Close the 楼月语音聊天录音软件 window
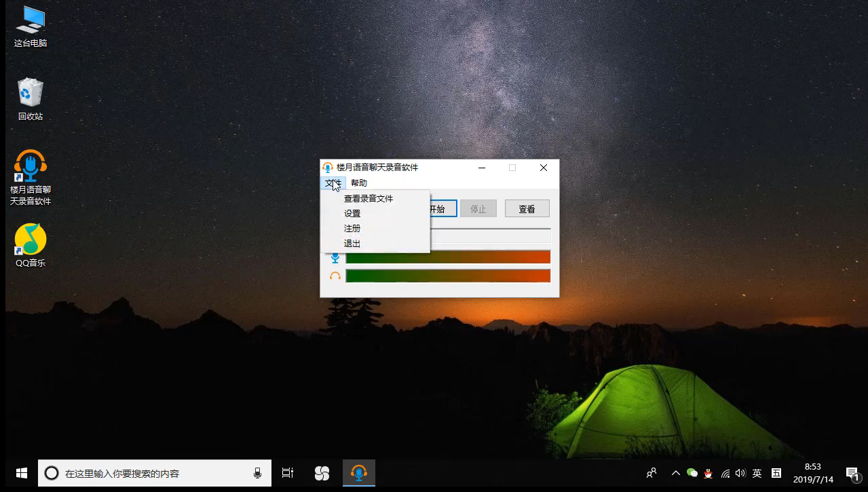 (544, 168)
